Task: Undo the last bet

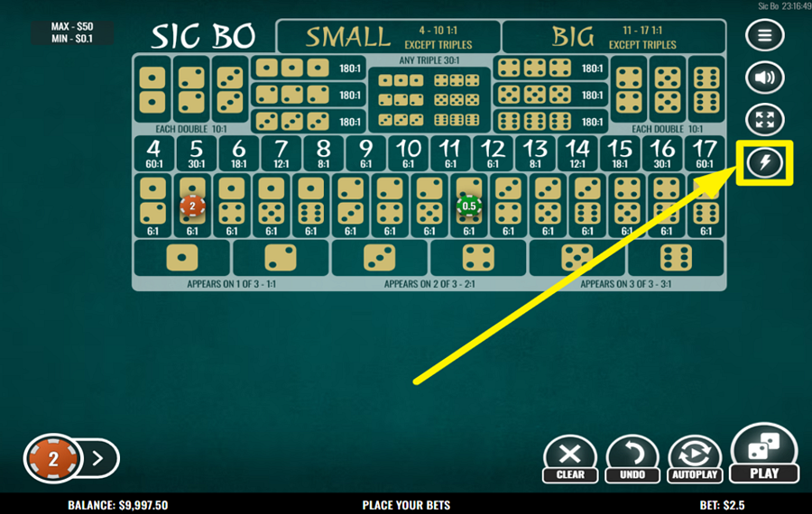Action: (x=632, y=460)
